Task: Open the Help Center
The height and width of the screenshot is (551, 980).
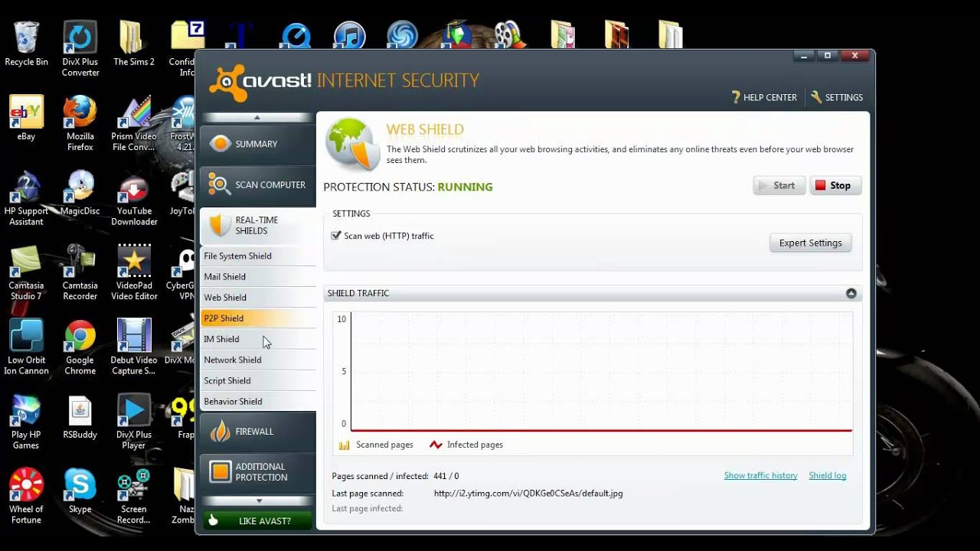Action: pyautogui.click(x=764, y=97)
